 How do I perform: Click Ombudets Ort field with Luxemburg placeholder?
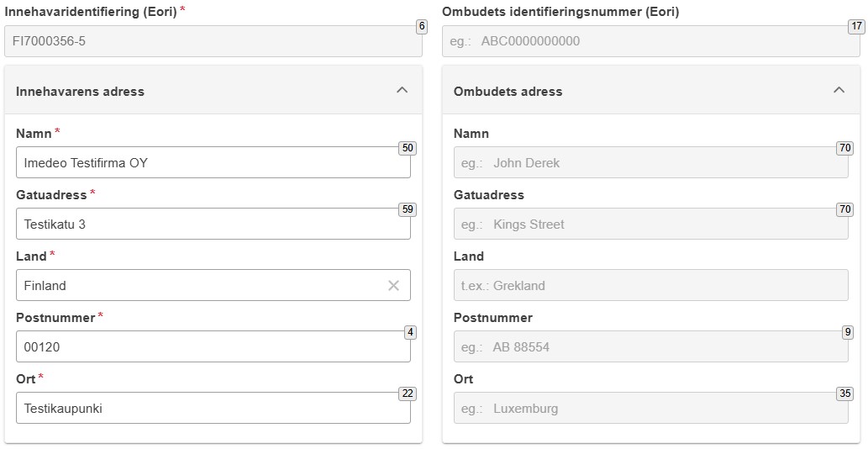[x=651, y=408]
